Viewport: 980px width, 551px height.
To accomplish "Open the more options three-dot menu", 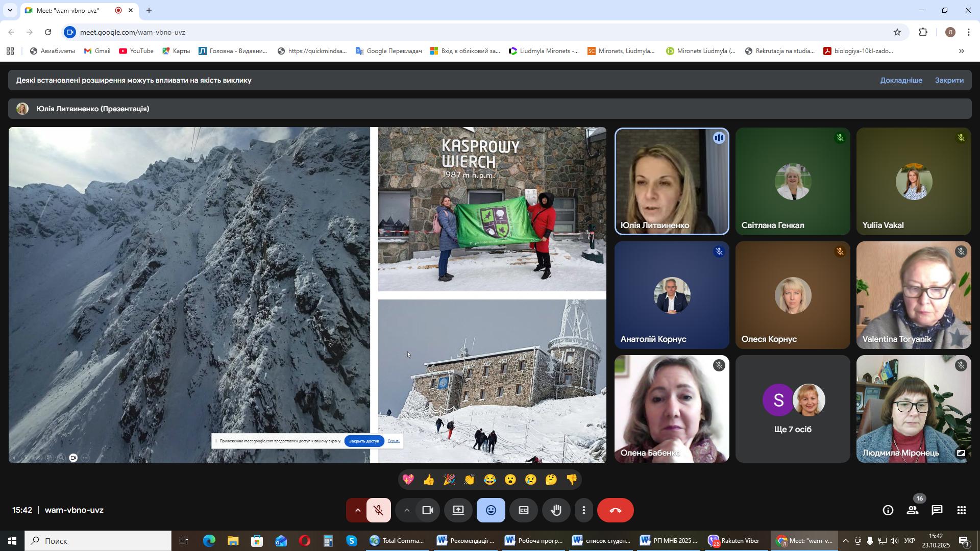I will click(x=584, y=511).
